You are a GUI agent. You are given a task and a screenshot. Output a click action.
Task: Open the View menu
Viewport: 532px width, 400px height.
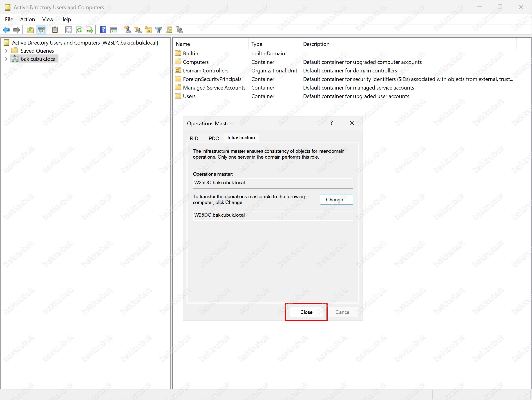point(48,19)
